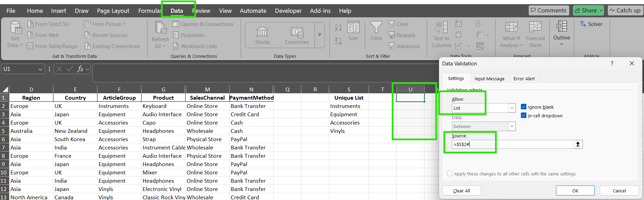
Task: Toggle the Filter funnel
Action: click(376, 31)
